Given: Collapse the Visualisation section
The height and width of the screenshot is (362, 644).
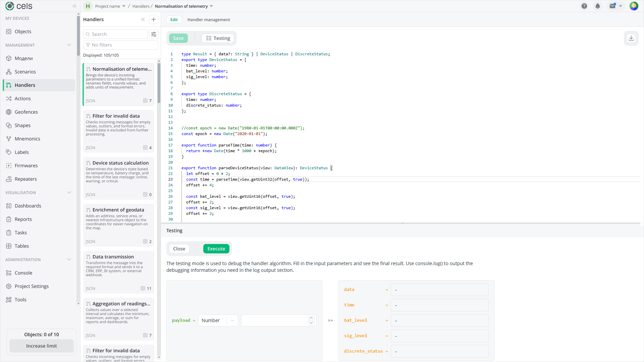Looking at the screenshot, I should point(69,192).
